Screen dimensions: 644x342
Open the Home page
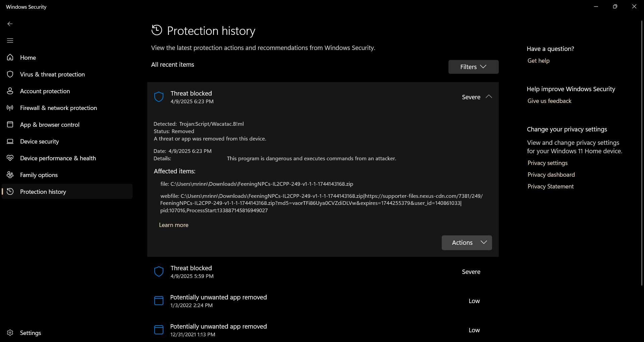[67, 57]
